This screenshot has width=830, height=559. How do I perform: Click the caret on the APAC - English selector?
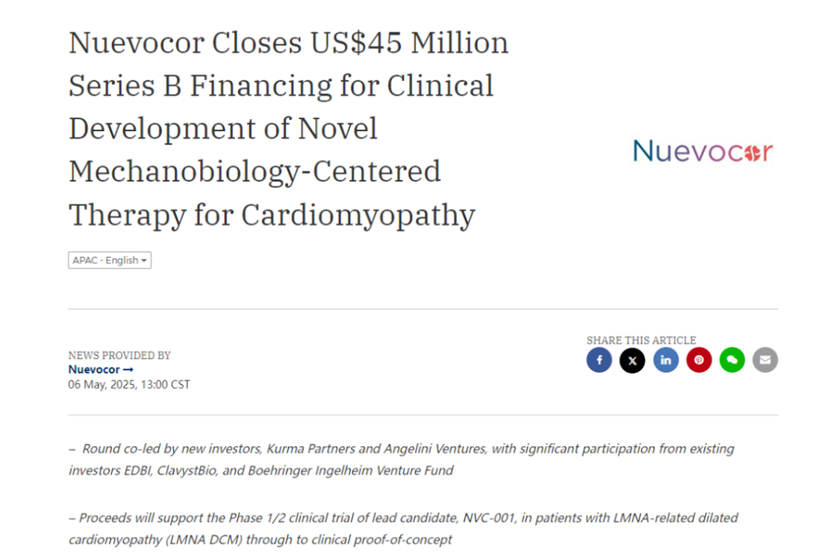[145, 261]
